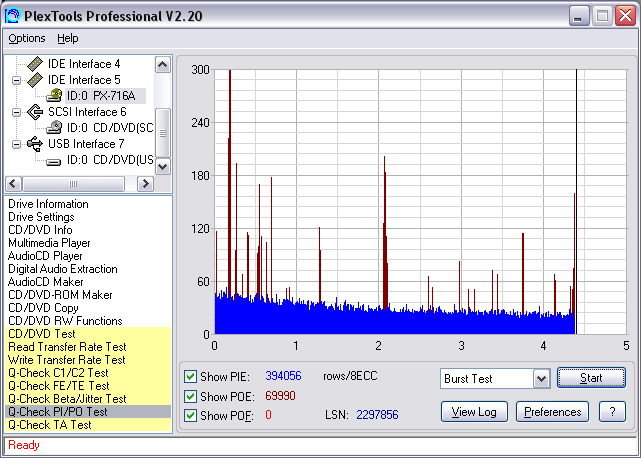Select SCSI Interface 6 in tree
The image size is (641, 458).
87,112
